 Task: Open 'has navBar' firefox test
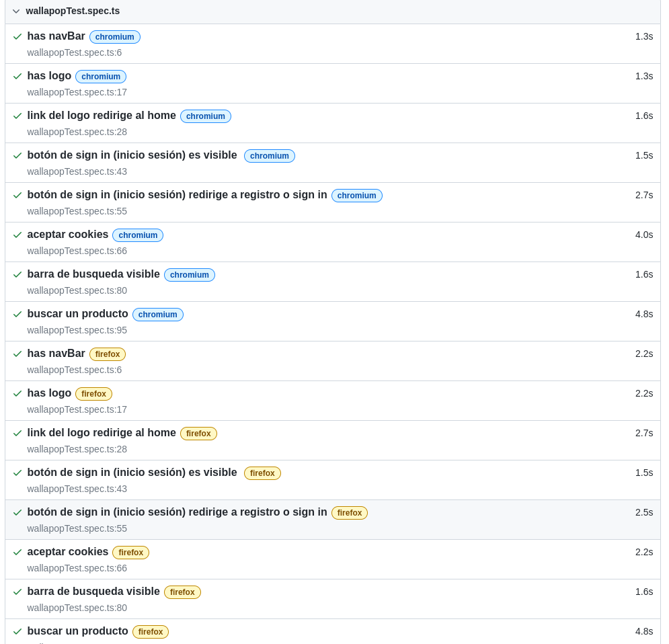coord(56,354)
